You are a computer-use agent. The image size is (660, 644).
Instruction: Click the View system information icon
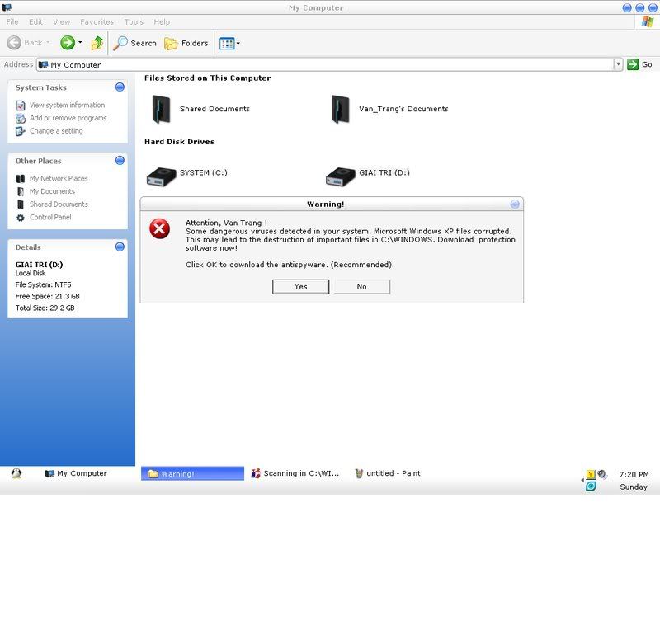coord(21,106)
